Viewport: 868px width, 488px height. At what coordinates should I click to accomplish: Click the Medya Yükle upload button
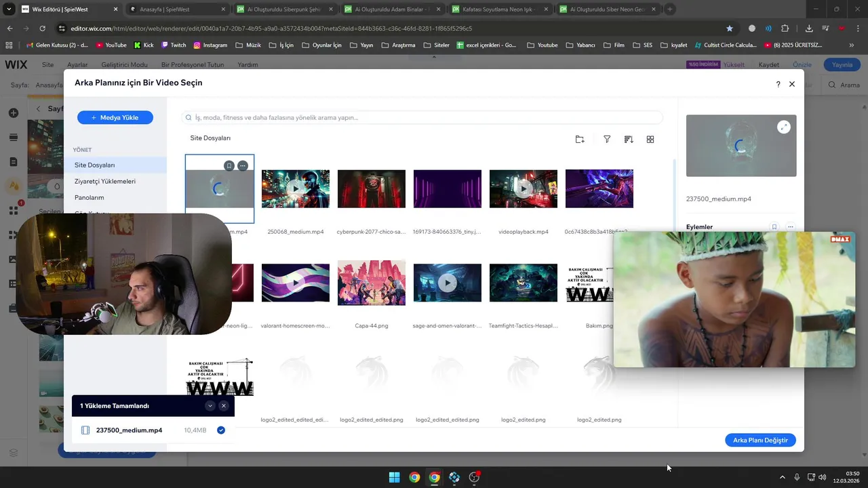(115, 117)
